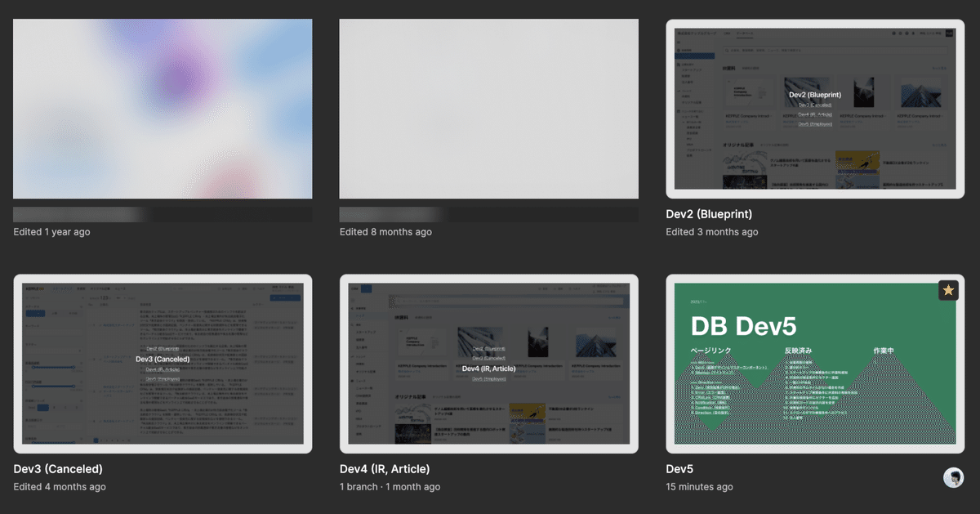Screen dimensions: 980x514
Task: Click the 'Edited 8 months ago' label
Action: click(385, 232)
